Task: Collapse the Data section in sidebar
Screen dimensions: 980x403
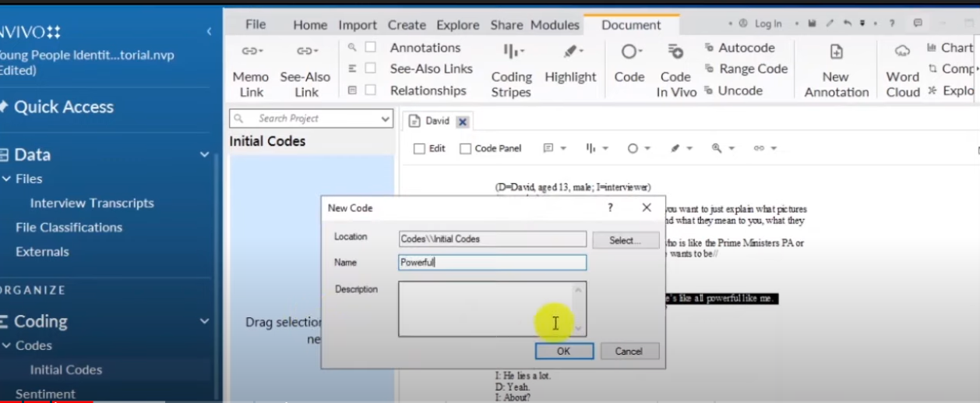Action: pos(204,154)
